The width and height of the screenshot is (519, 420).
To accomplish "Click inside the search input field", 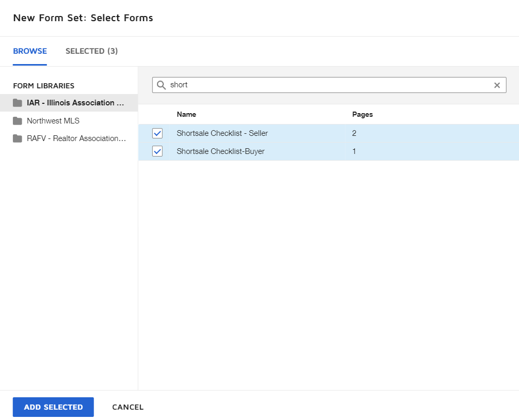I will [x=310, y=85].
